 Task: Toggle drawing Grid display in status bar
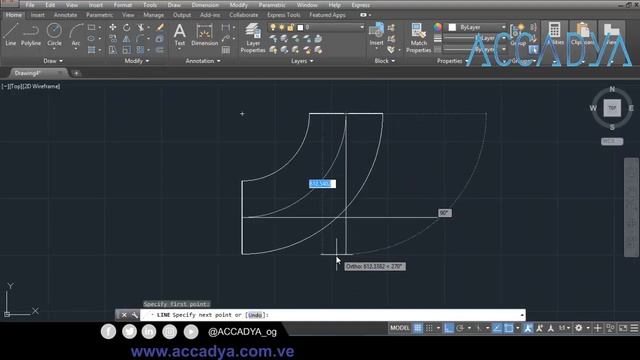(418, 328)
